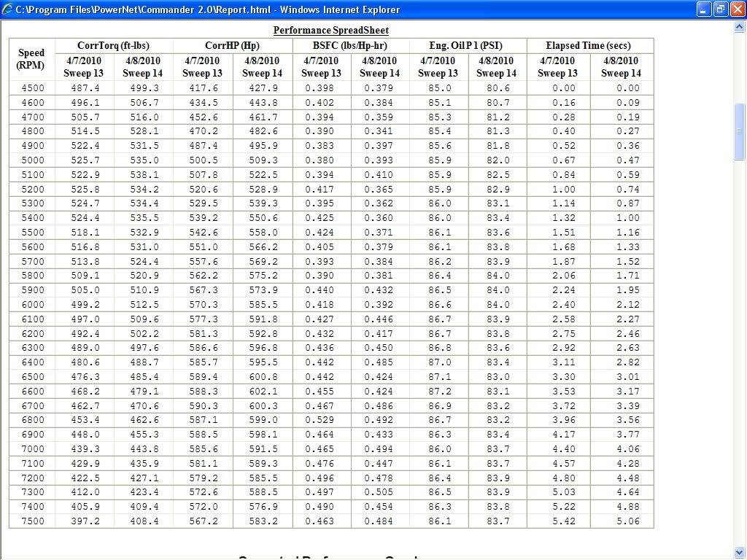Click the 4500 RPM speed cell
This screenshot has width=747, height=560.
click(x=31, y=88)
